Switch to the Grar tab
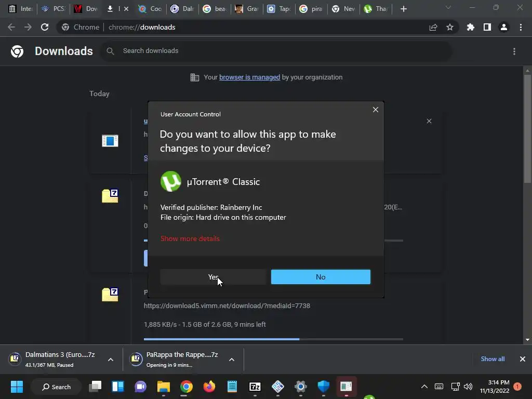Viewport: 532px width, 399px height. pyautogui.click(x=247, y=9)
